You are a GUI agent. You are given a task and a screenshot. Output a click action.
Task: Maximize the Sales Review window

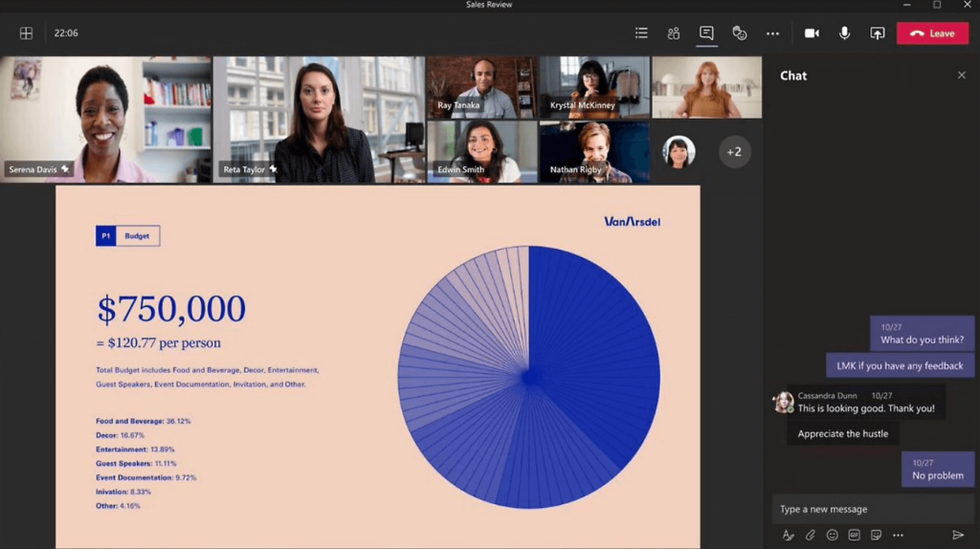pyautogui.click(x=937, y=5)
